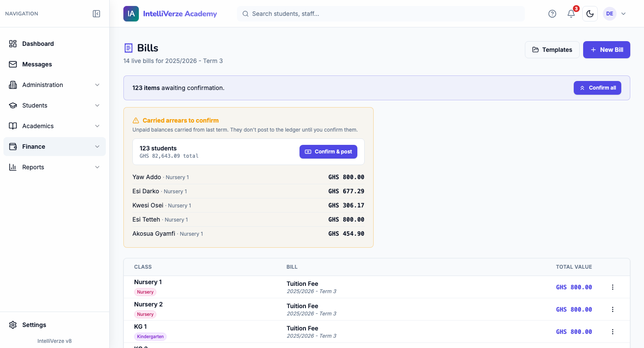Click the Templates button

click(x=552, y=50)
